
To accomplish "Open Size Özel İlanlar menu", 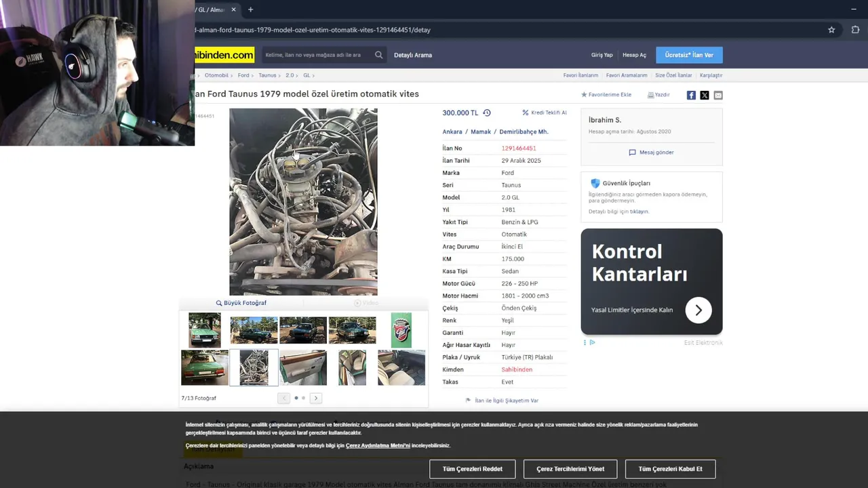I will (x=673, y=75).
